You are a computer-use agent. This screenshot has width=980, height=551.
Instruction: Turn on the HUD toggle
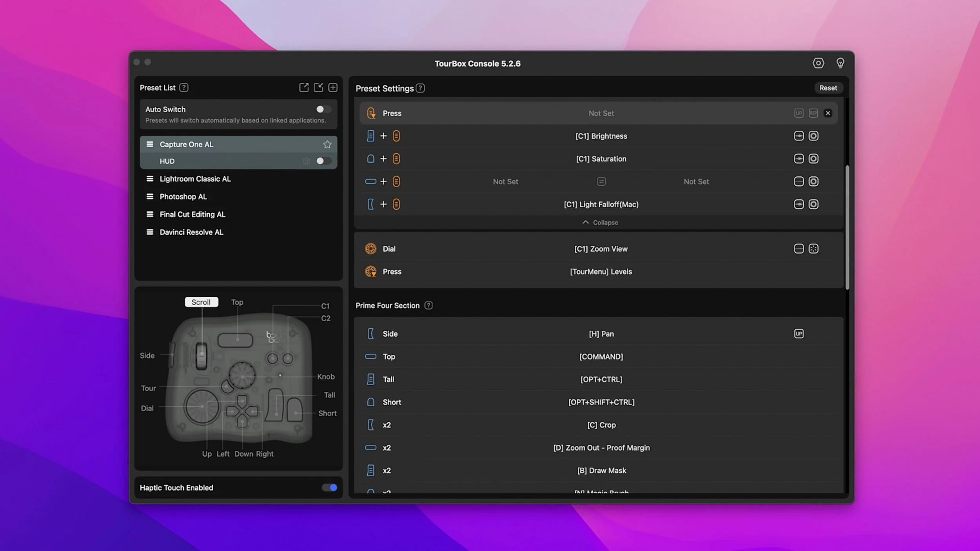[324, 161]
